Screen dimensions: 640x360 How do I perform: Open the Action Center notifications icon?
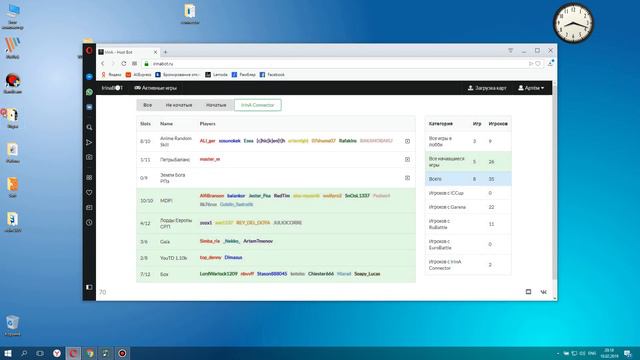click(628, 353)
